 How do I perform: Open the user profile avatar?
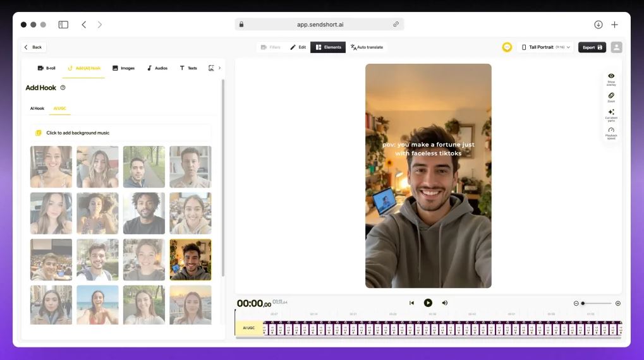tap(616, 47)
